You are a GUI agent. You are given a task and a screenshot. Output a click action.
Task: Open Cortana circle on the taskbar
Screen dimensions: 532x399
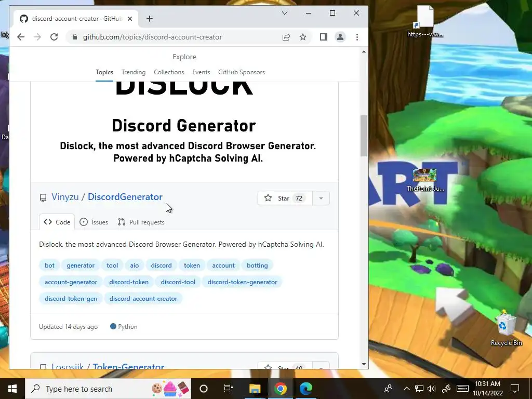click(x=204, y=389)
